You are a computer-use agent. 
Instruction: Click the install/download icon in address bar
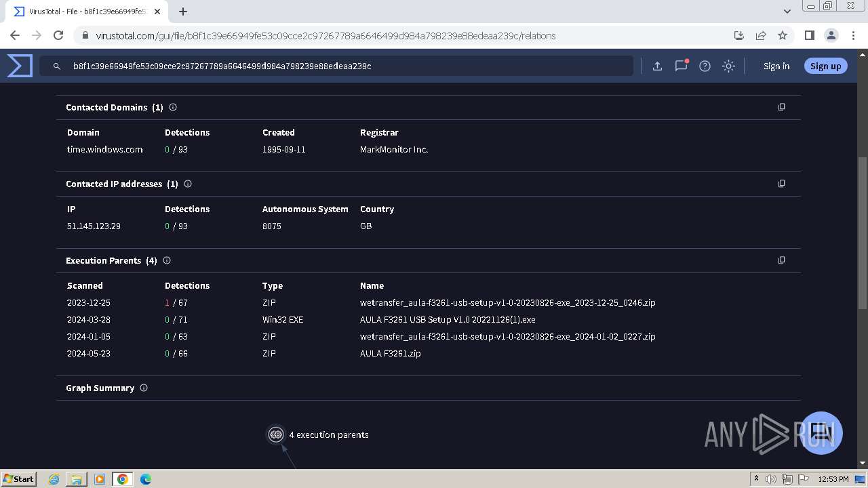tap(739, 35)
